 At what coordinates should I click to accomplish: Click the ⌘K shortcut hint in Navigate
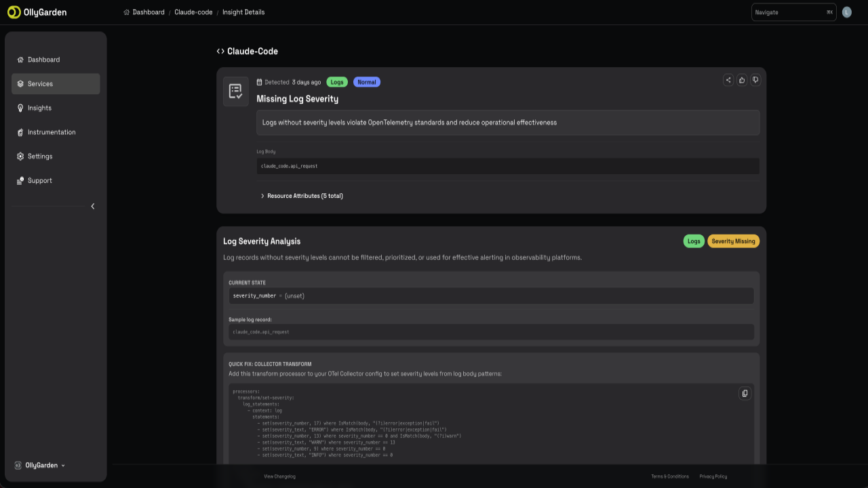[830, 12]
